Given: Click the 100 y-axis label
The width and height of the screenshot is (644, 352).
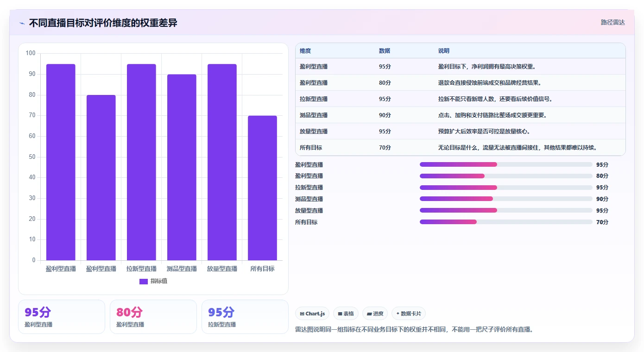Looking at the screenshot, I should pyautogui.click(x=31, y=53).
